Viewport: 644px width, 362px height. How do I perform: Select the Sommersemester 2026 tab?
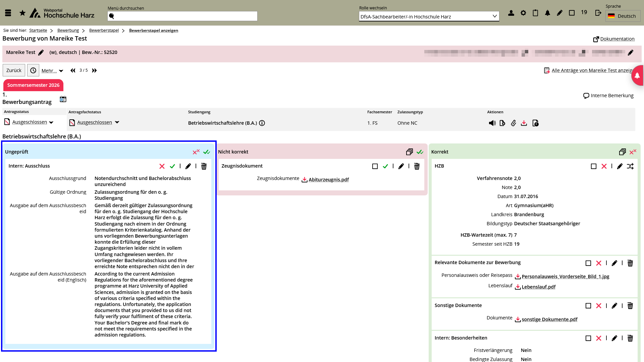(x=33, y=85)
